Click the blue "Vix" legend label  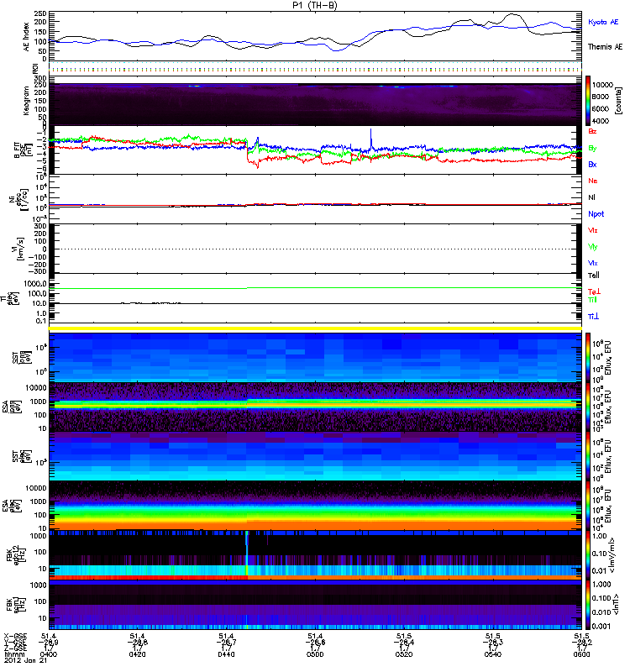tap(593, 263)
